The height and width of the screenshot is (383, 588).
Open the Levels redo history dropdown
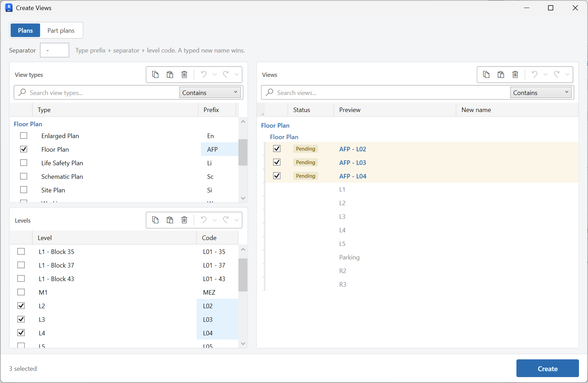pos(237,220)
